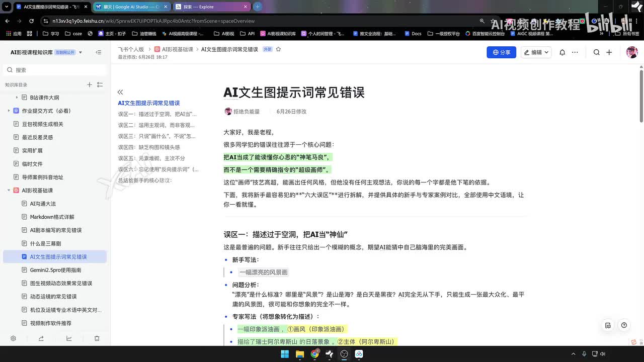Open the floating document tool button beside help
This screenshot has width=644, height=362.
point(608,325)
